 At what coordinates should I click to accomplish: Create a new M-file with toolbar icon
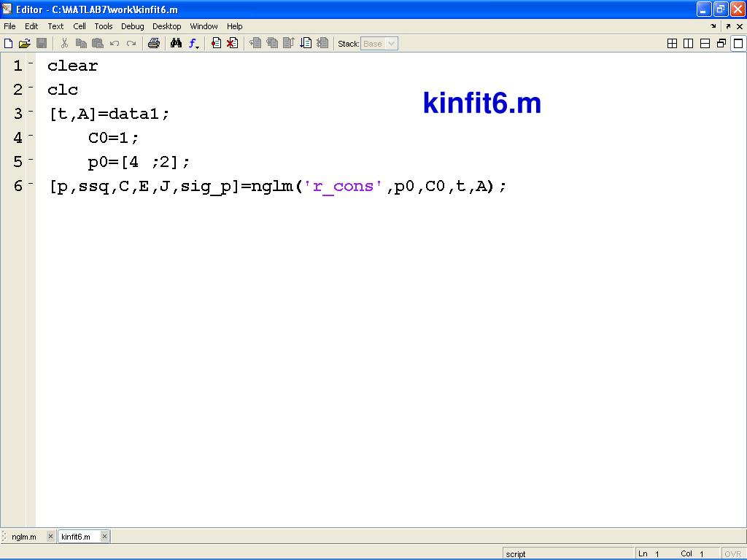[8, 44]
